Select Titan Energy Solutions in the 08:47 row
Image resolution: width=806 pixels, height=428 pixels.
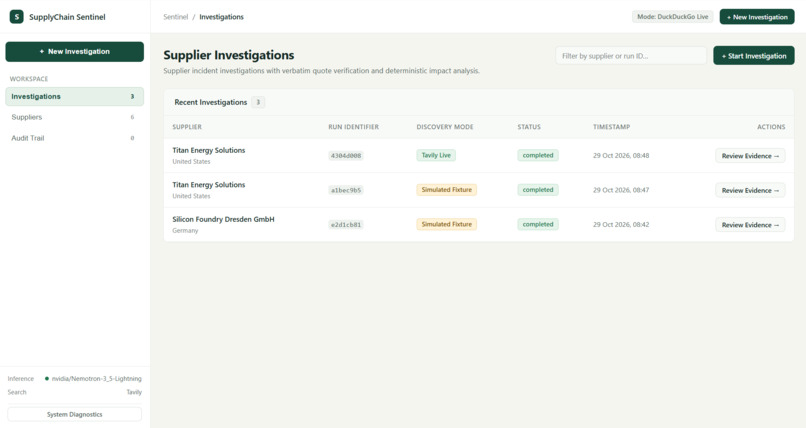click(209, 184)
